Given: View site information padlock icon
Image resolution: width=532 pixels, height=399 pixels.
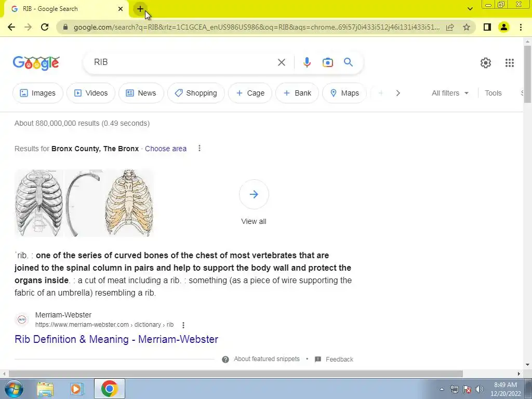Looking at the screenshot, I should coord(66,27).
